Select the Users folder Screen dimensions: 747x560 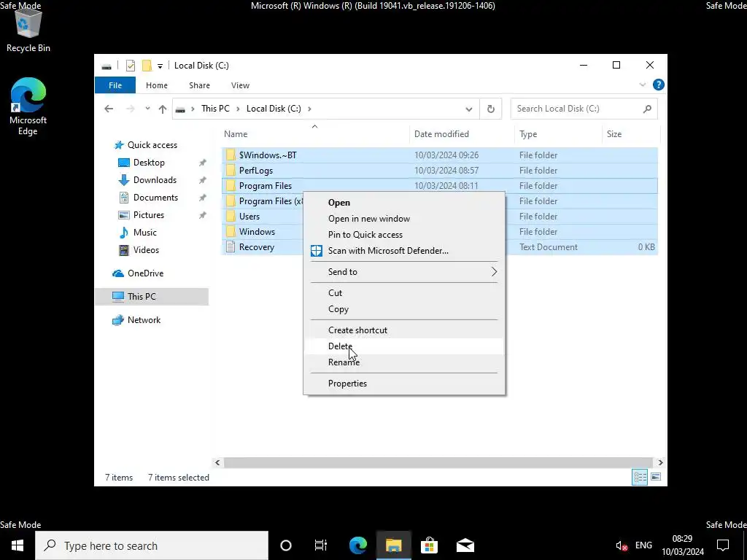point(249,217)
